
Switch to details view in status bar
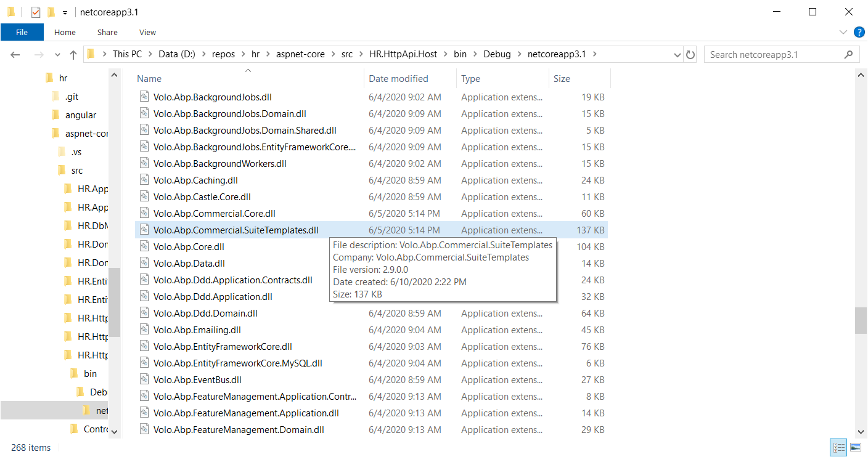point(838,447)
